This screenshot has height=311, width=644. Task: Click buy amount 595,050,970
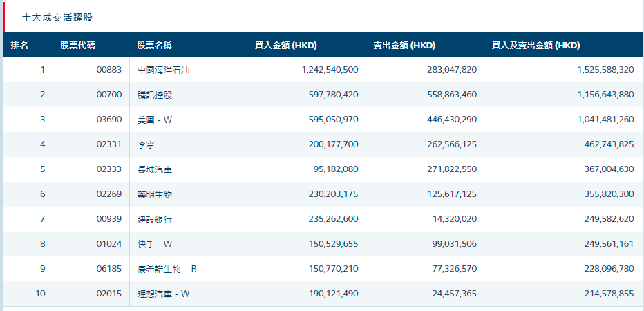(334, 120)
